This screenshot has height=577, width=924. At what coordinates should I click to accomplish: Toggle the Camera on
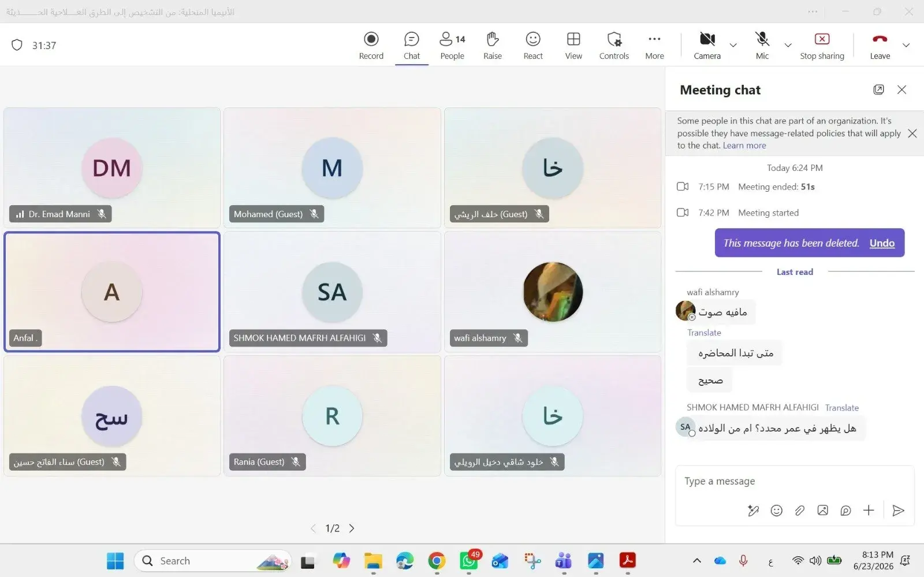click(x=707, y=46)
